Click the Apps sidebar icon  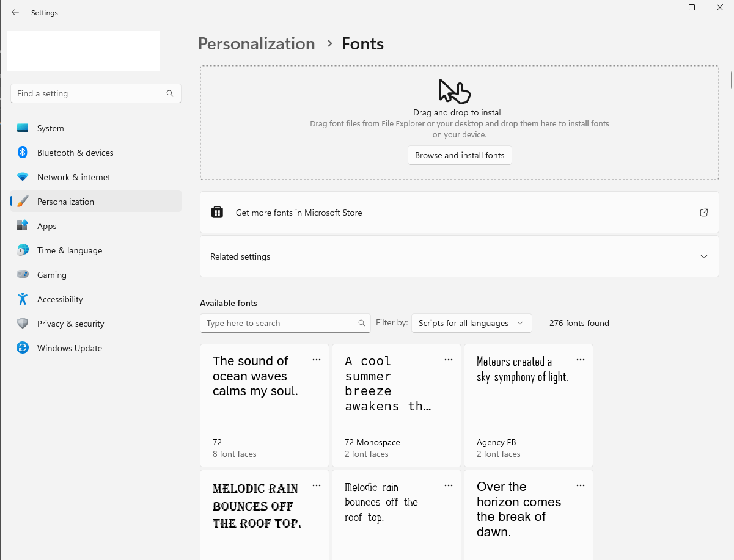click(23, 226)
